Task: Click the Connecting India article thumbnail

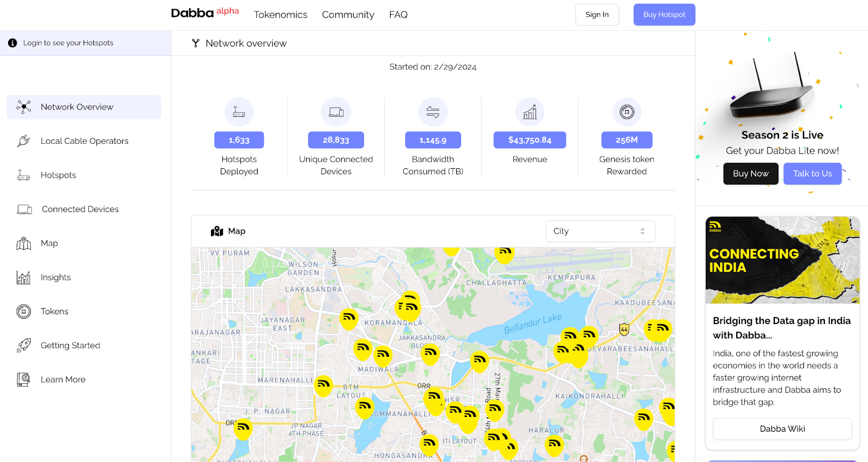Action: tap(782, 260)
